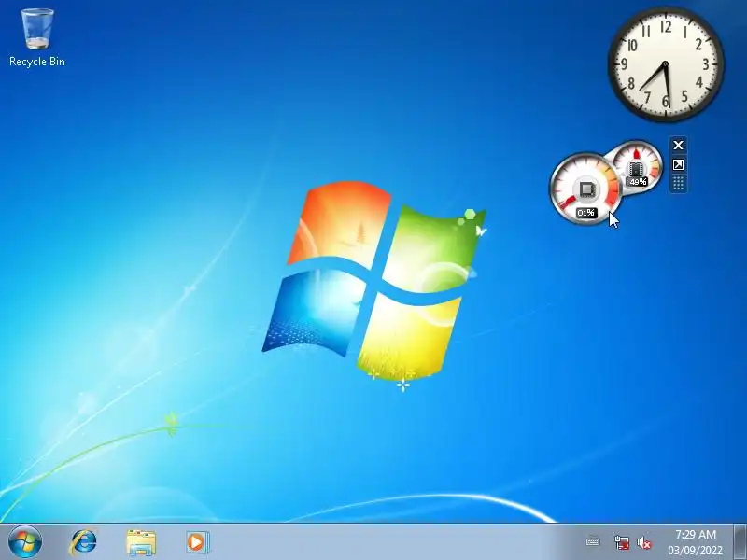
Task: Click the Show desktop button at taskbar end
Action: [740, 542]
